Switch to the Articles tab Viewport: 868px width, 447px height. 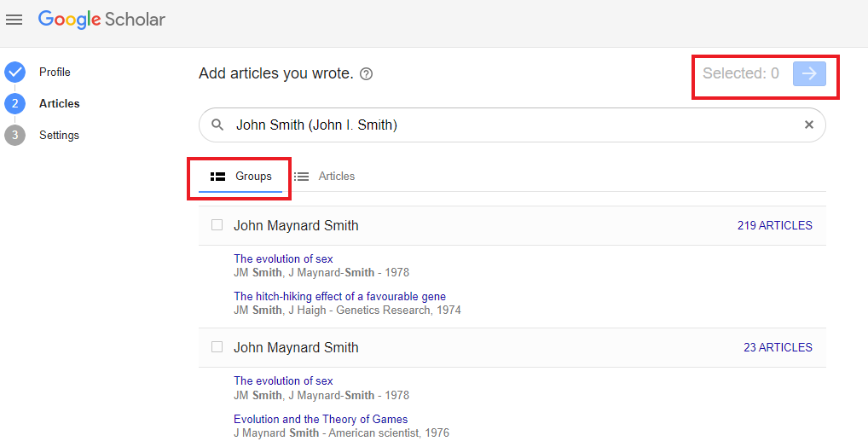pyautogui.click(x=324, y=177)
